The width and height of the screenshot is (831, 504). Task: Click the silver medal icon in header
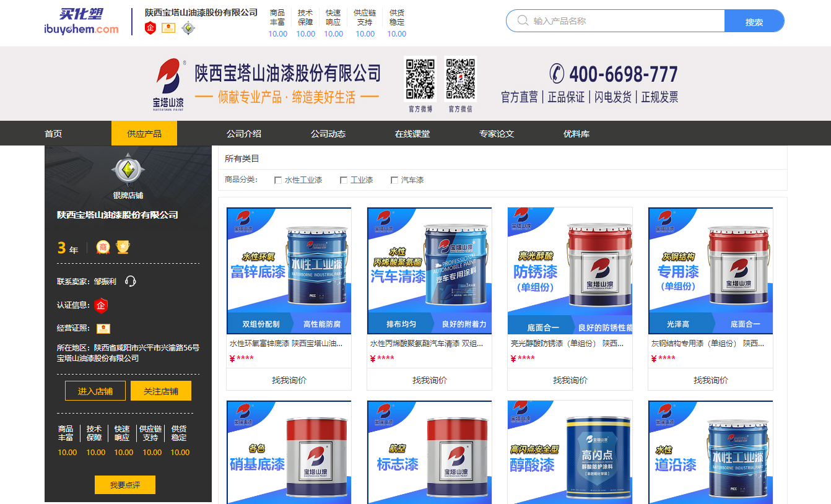[x=188, y=28]
